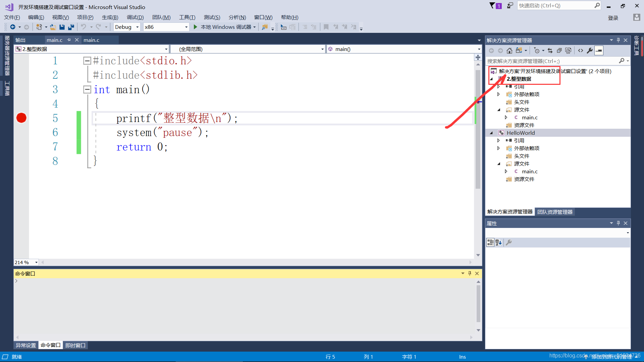Switch to the inactive main.c editor tab
This screenshot has width=644, height=362.
92,40
